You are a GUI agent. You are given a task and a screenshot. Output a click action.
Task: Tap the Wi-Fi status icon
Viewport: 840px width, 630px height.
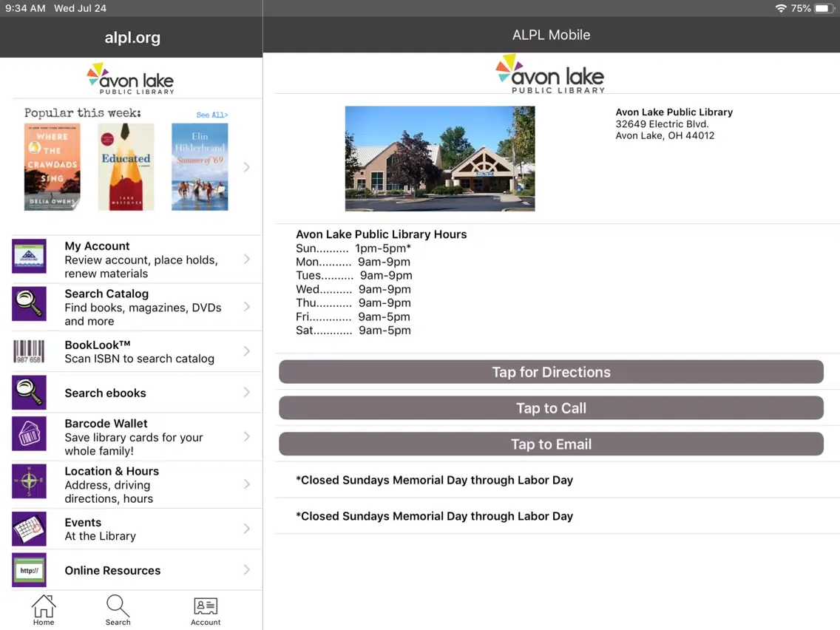pyautogui.click(x=781, y=8)
